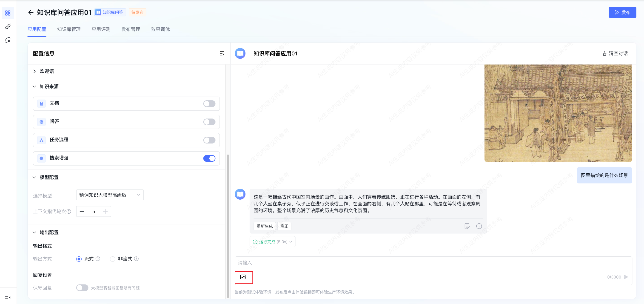Enable the 文档 knowledge source toggle
The width and height of the screenshot is (644, 304).
(209, 103)
